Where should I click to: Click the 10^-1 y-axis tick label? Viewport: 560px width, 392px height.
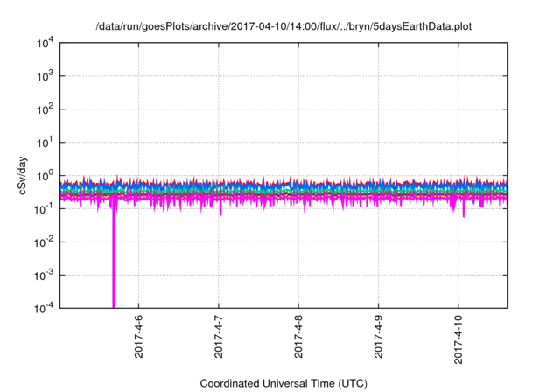(44, 209)
